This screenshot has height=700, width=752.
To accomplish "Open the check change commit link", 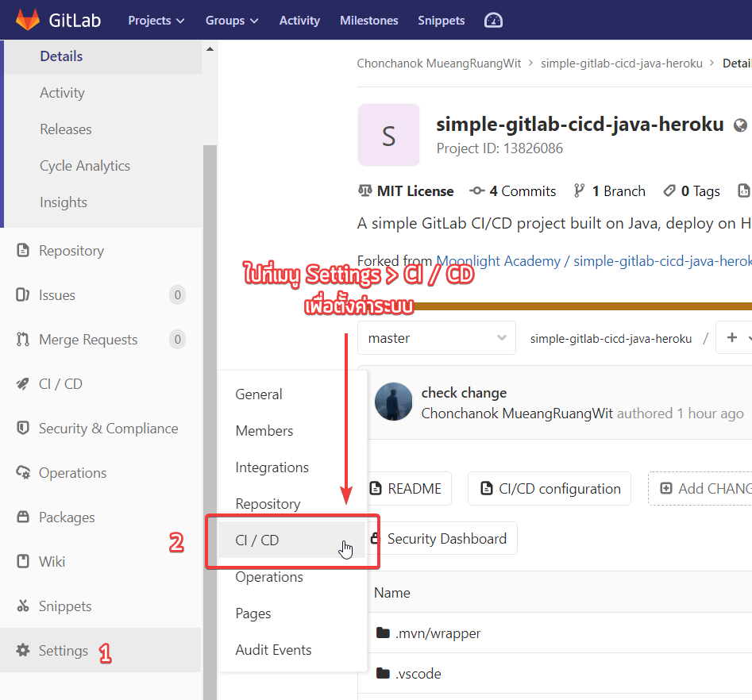I will click(x=464, y=393).
